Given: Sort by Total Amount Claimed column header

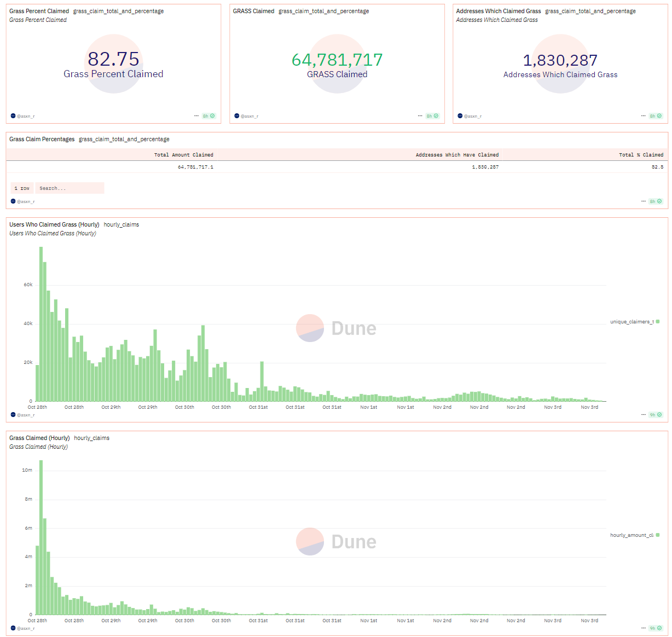Looking at the screenshot, I should [184, 155].
